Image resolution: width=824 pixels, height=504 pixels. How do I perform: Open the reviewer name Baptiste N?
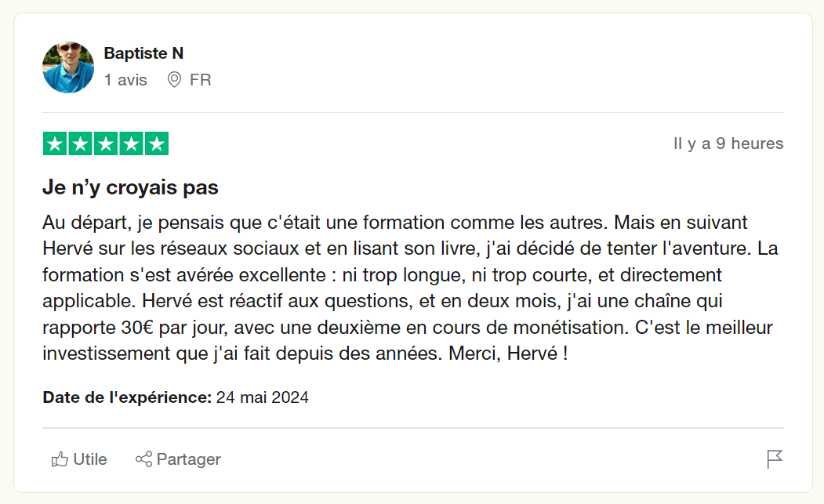pos(143,53)
